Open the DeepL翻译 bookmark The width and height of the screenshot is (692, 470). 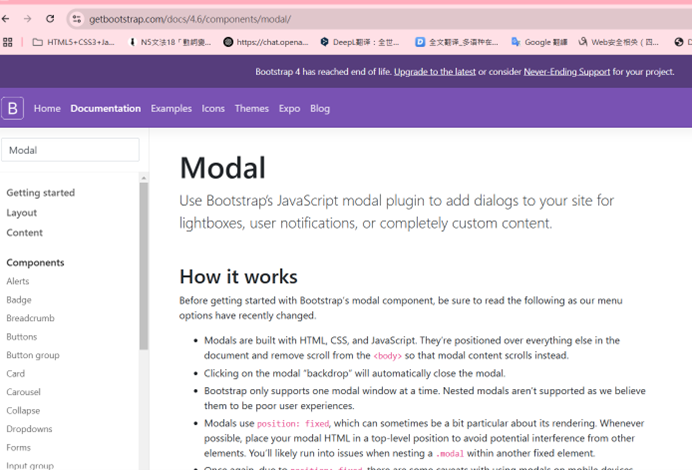pyautogui.click(x=360, y=42)
